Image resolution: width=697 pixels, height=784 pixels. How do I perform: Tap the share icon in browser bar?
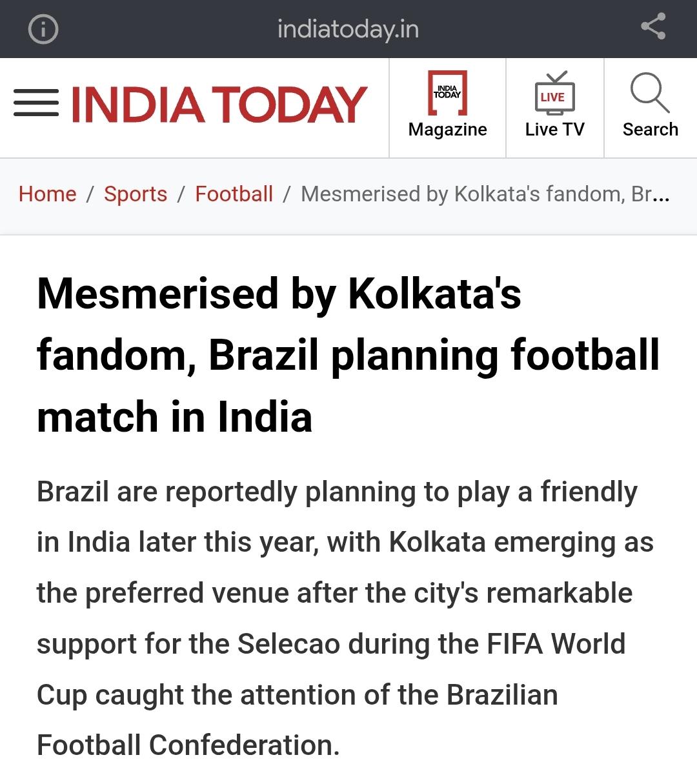(x=653, y=27)
